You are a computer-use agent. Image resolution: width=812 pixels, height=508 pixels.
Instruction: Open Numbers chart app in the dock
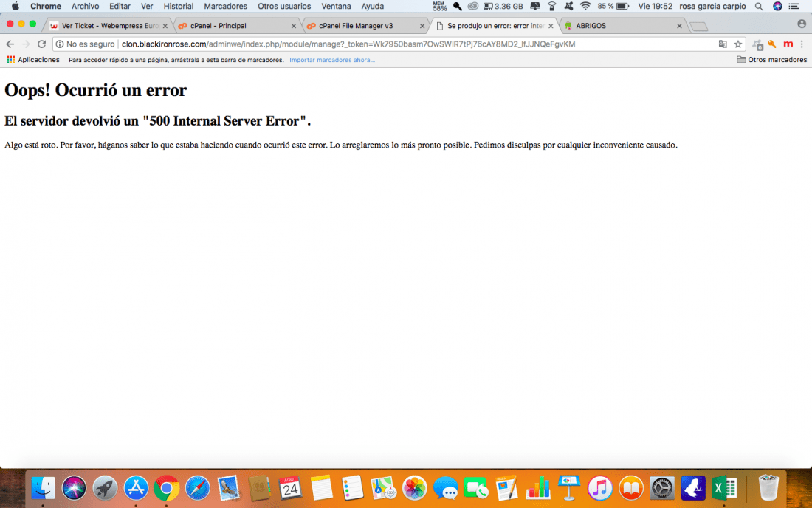click(x=538, y=488)
